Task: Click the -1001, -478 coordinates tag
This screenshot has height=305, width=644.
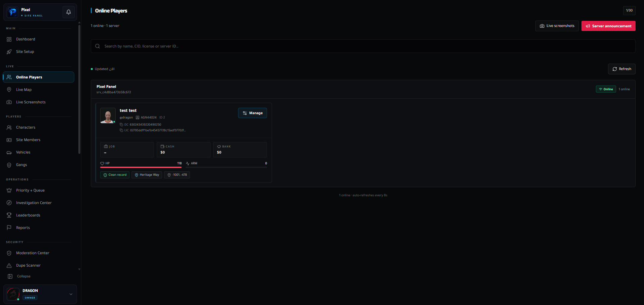Action: tap(177, 175)
